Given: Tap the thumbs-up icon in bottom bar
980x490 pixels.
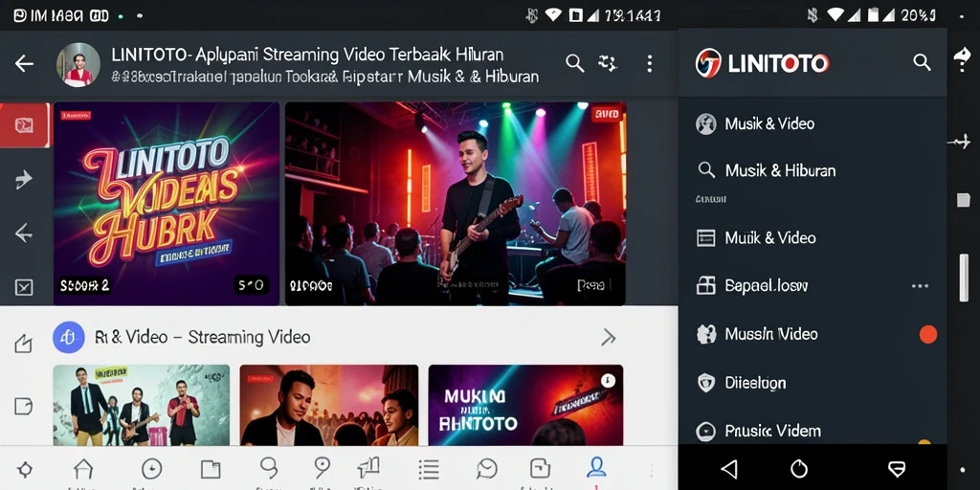Looking at the screenshot, I should (x=368, y=467).
